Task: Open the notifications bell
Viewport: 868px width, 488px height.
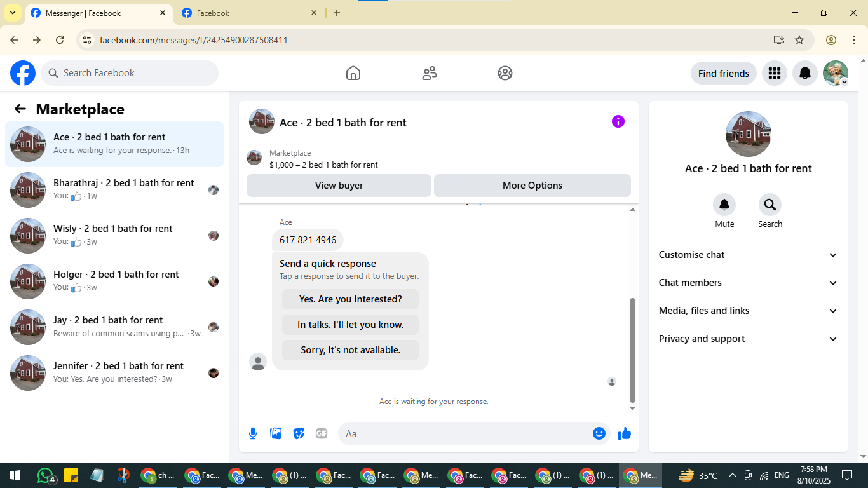Action: (805, 73)
